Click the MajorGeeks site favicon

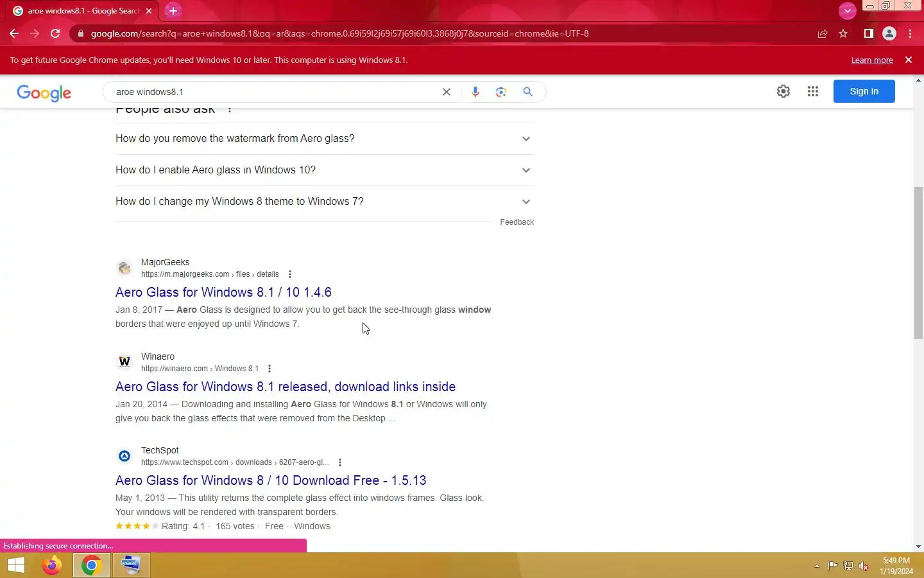click(124, 267)
